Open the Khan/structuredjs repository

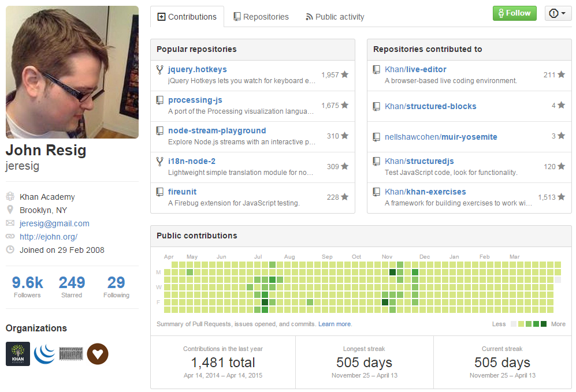click(x=419, y=161)
